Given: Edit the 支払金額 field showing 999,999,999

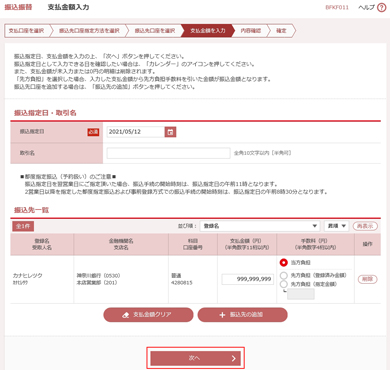Looking at the screenshot, I should pyautogui.click(x=248, y=279).
